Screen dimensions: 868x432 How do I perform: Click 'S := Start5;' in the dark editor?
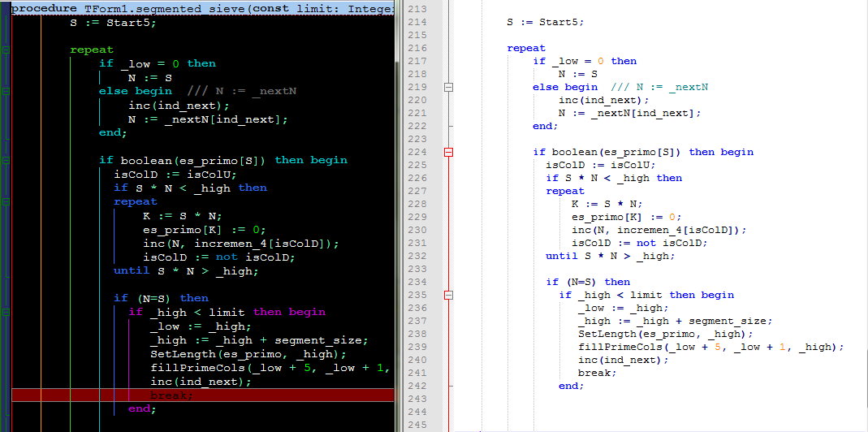(x=114, y=23)
